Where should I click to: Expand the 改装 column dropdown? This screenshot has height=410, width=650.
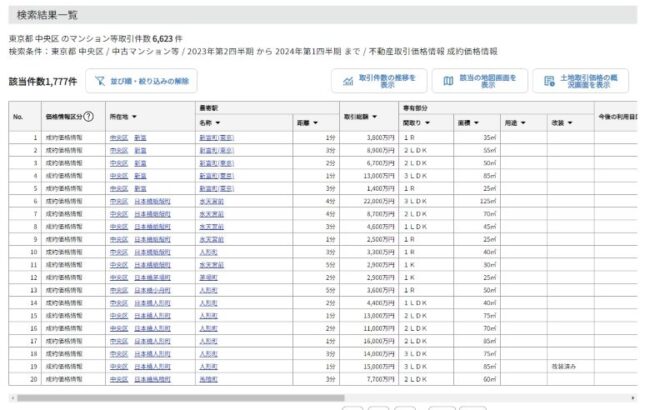pos(570,123)
